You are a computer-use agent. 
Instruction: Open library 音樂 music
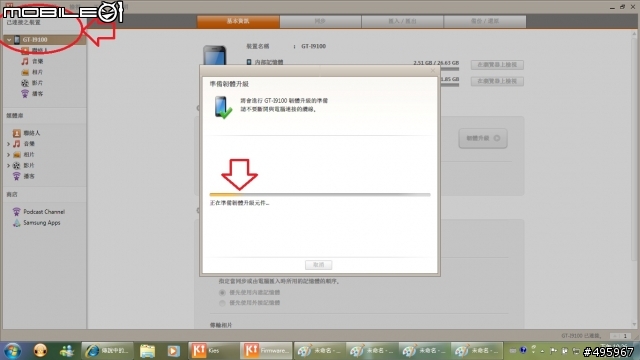pos(24,144)
